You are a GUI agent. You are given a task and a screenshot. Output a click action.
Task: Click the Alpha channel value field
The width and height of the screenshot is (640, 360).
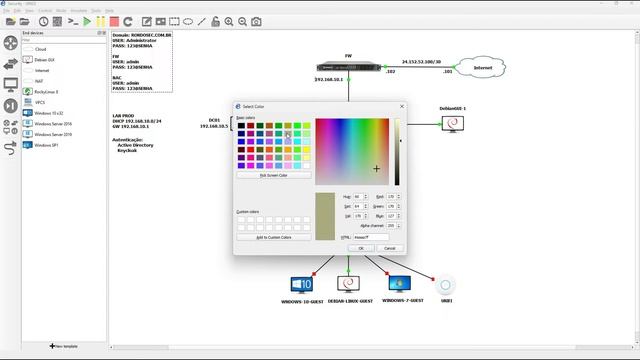tap(391, 226)
